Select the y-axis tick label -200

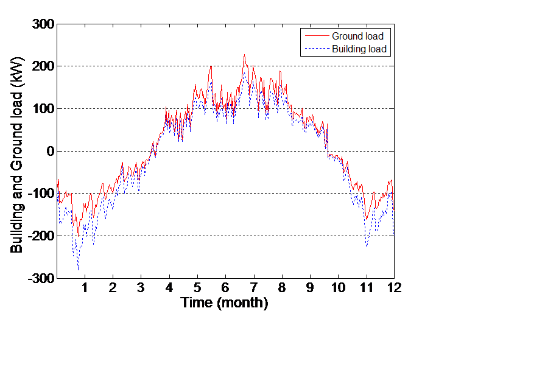(41, 236)
